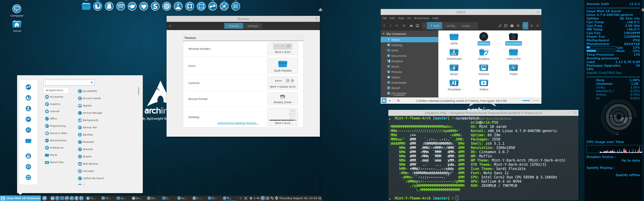Click Add/remove desktop themes link

click(238, 123)
